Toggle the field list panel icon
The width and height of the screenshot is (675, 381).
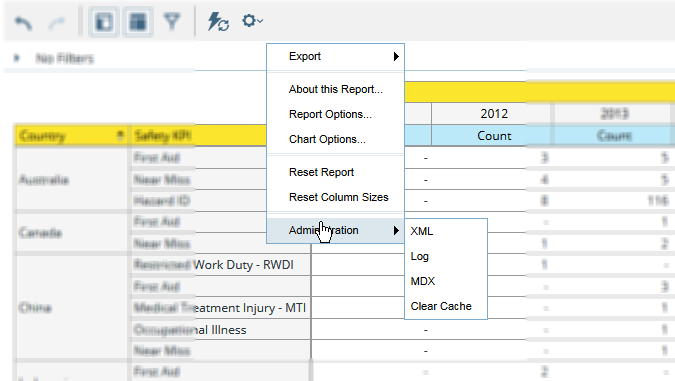(104, 22)
